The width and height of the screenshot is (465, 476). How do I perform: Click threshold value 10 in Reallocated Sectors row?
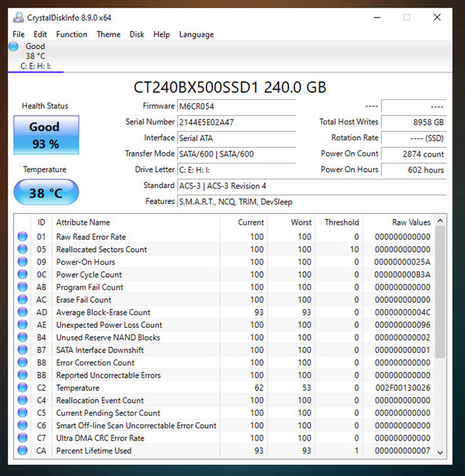[x=354, y=249]
